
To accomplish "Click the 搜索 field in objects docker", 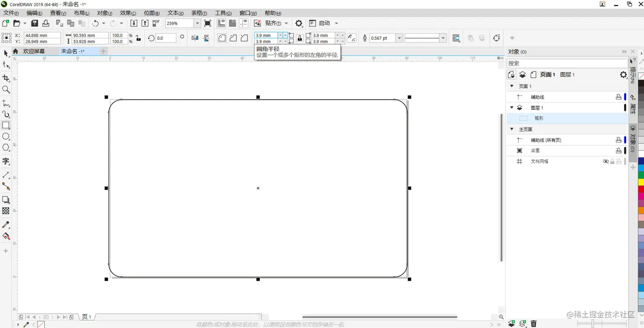I will 567,63.
